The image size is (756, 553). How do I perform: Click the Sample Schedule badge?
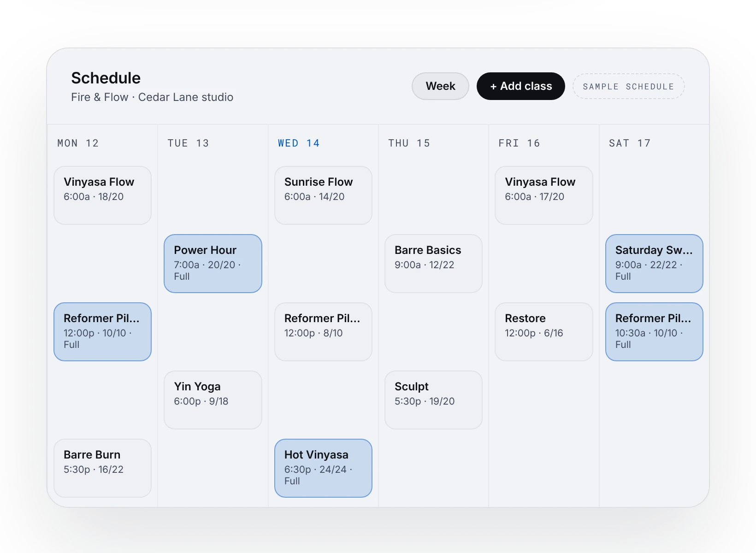[x=628, y=86]
